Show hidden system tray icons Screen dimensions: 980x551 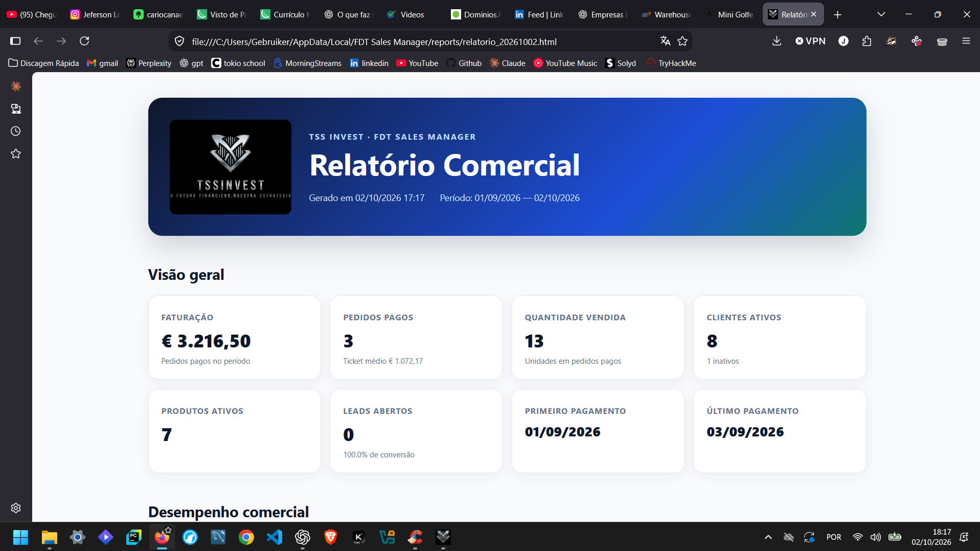[768, 537]
